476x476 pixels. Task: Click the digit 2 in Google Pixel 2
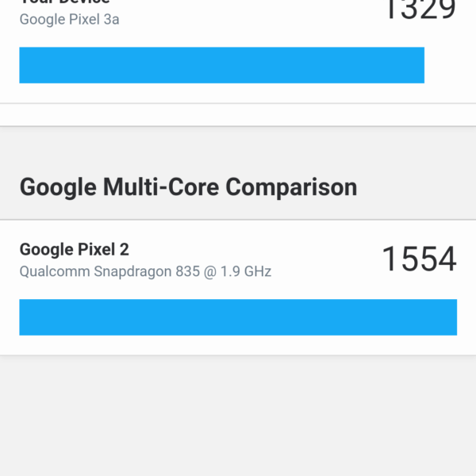[x=123, y=250]
